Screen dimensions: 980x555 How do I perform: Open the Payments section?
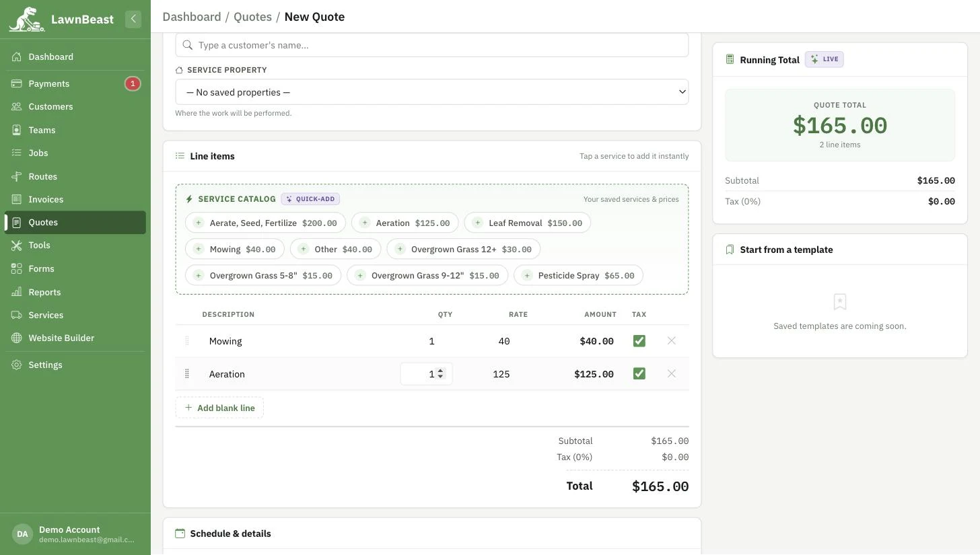(75, 83)
